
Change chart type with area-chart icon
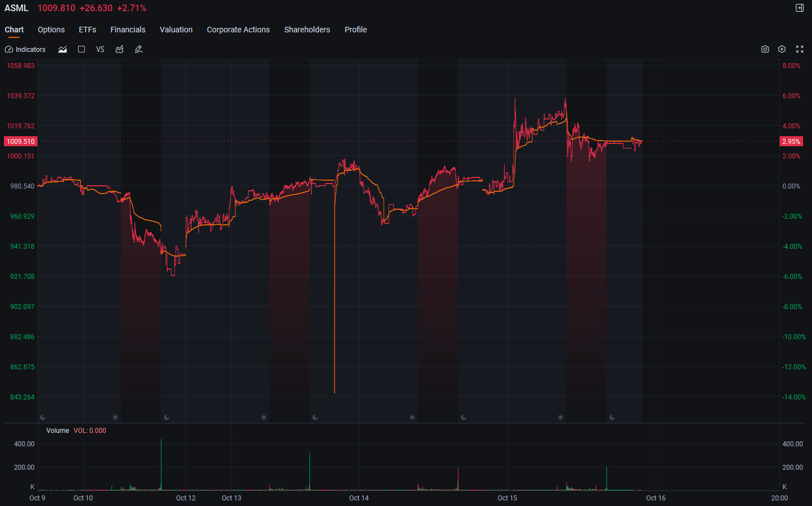tap(62, 50)
